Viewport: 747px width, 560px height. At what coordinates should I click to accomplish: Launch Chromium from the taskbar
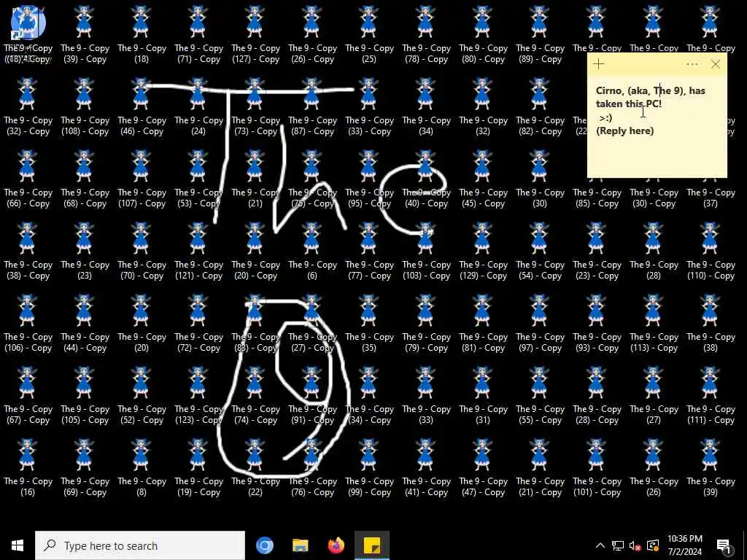coord(264,545)
